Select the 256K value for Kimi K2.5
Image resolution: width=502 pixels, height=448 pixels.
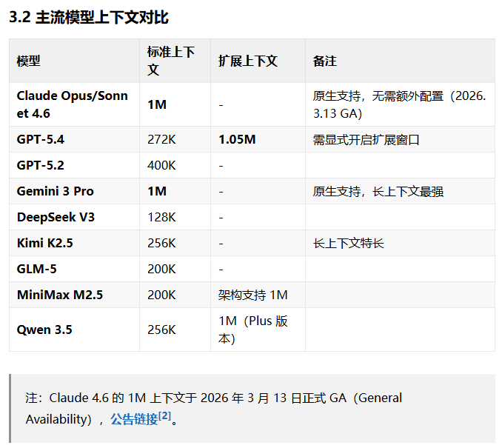pos(161,243)
